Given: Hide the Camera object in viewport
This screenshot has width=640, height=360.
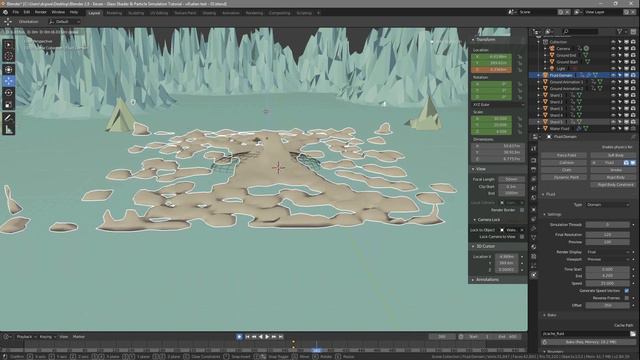Looking at the screenshot, I should click(613, 48).
